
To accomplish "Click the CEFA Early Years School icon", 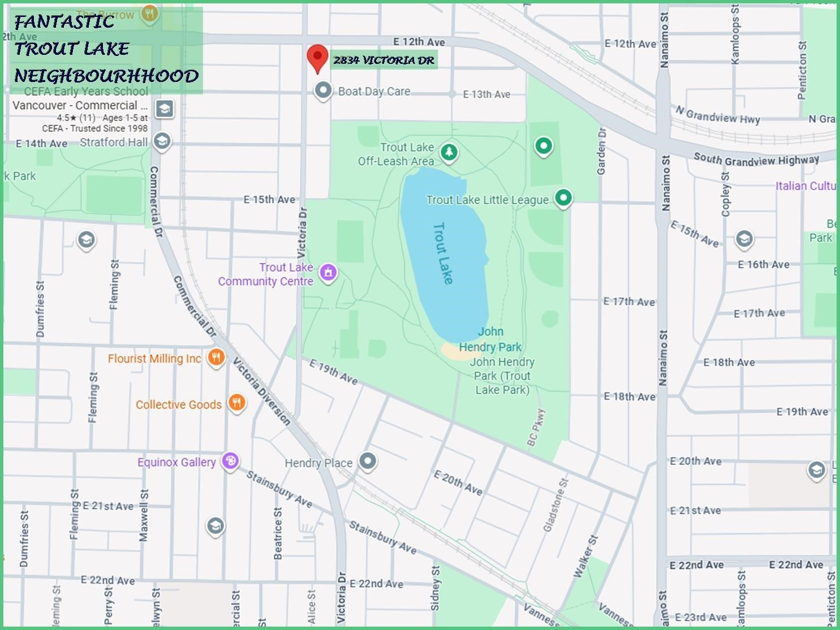I will point(165,109).
